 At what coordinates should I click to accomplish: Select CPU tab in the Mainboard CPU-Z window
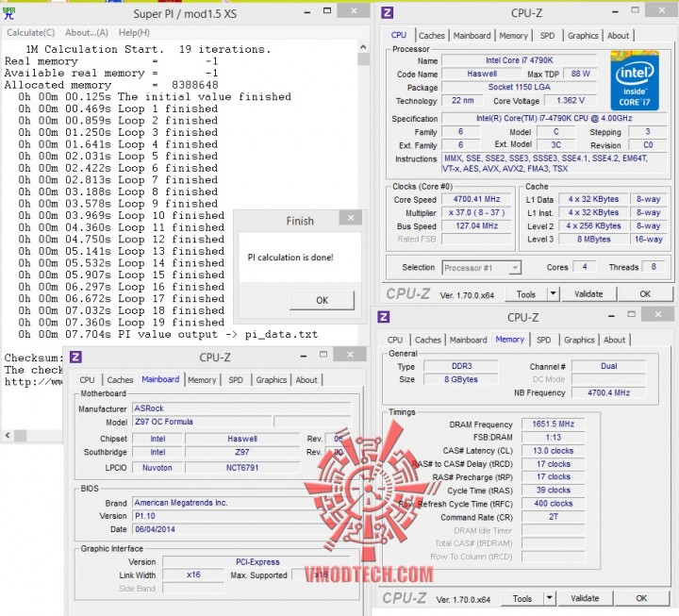tap(87, 380)
